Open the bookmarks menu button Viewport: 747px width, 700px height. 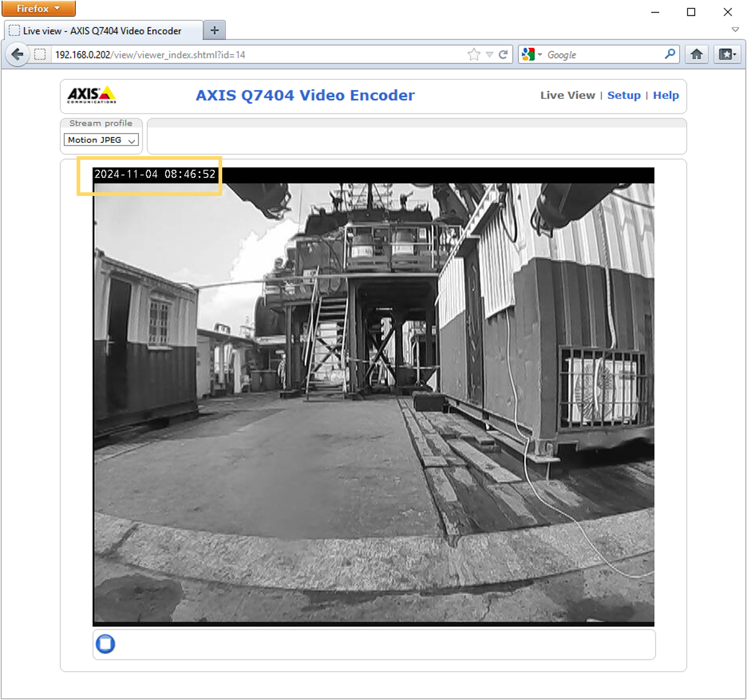(727, 55)
